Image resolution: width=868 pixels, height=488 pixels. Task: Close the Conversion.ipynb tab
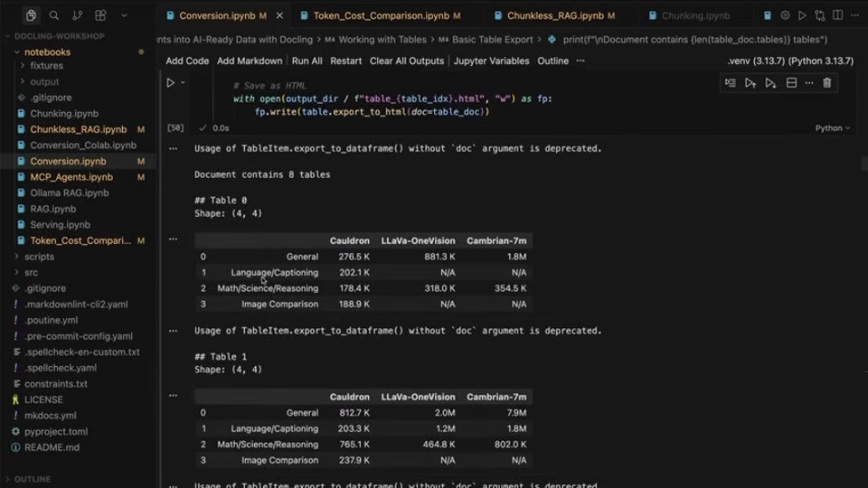click(279, 15)
